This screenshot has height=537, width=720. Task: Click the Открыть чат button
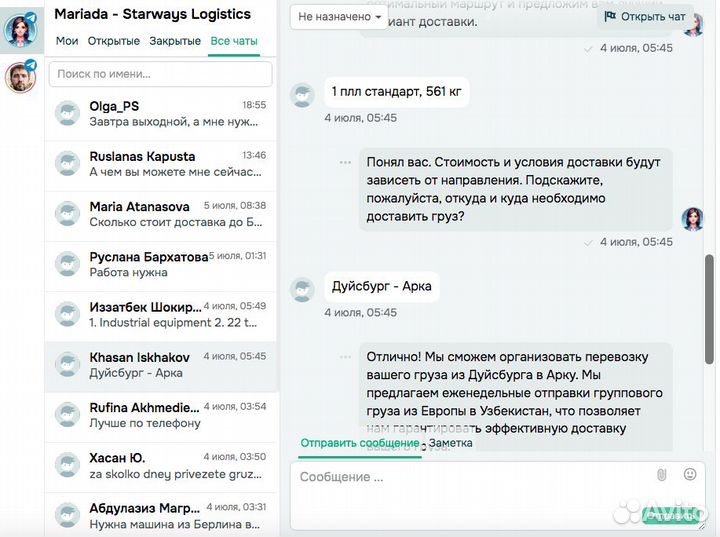pyautogui.click(x=645, y=17)
